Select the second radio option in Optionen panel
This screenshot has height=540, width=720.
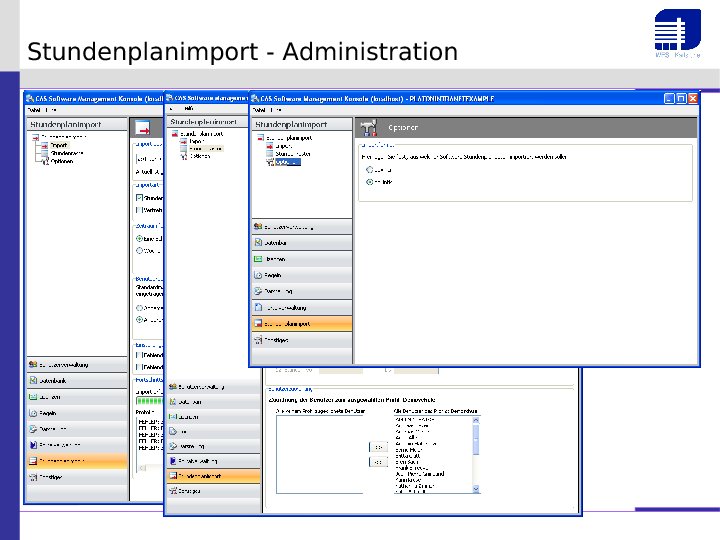(368, 182)
